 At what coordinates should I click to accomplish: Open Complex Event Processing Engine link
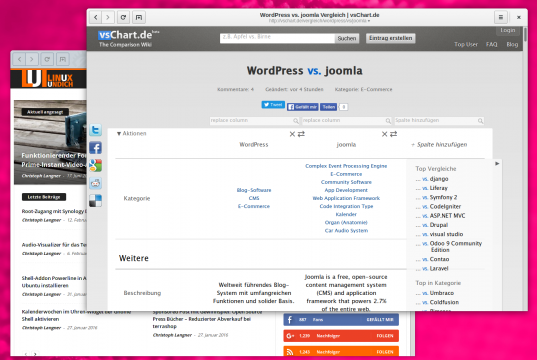click(346, 166)
